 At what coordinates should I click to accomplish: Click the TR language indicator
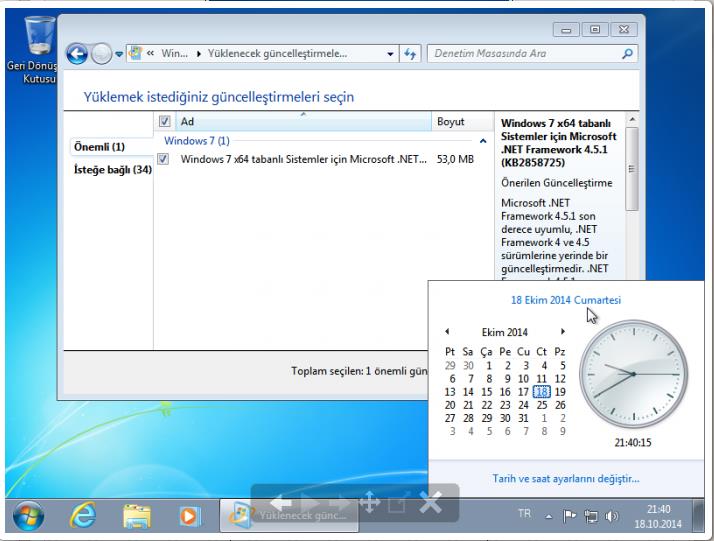(x=524, y=514)
